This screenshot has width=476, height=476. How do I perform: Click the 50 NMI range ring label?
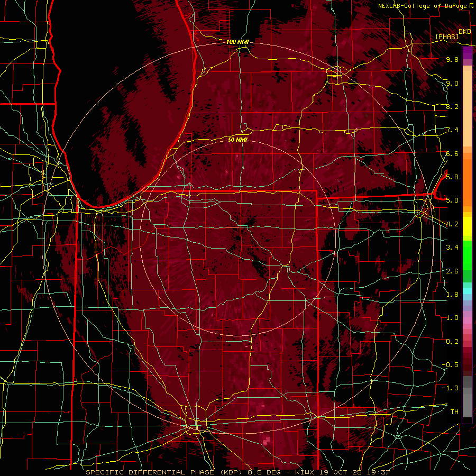tap(237, 140)
